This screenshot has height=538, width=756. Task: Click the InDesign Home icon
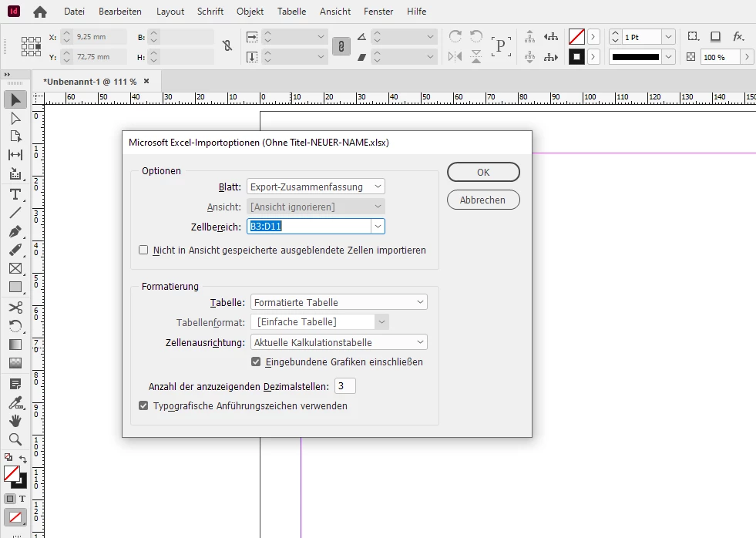coord(40,12)
